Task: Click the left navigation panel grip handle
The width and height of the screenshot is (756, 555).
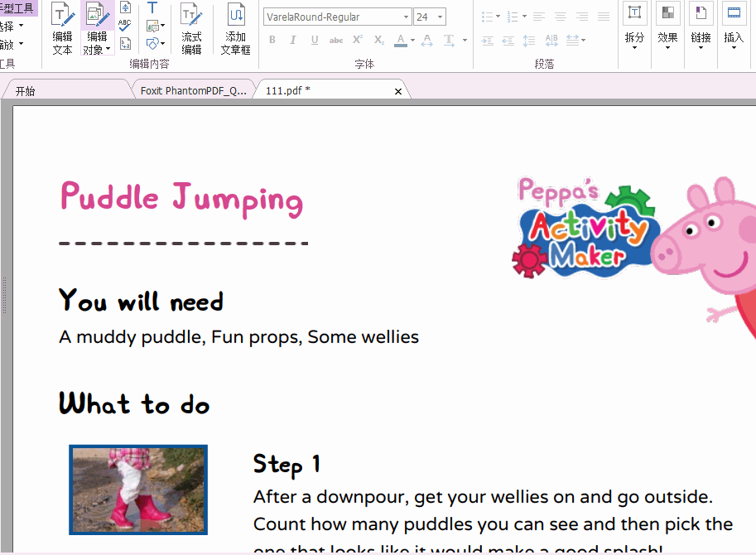Action: pos(4,295)
